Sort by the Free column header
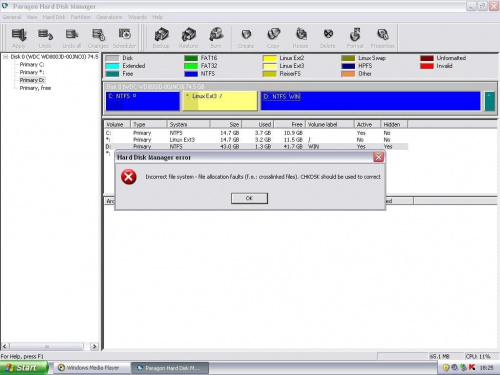This screenshot has height=375, width=500. pos(289,124)
